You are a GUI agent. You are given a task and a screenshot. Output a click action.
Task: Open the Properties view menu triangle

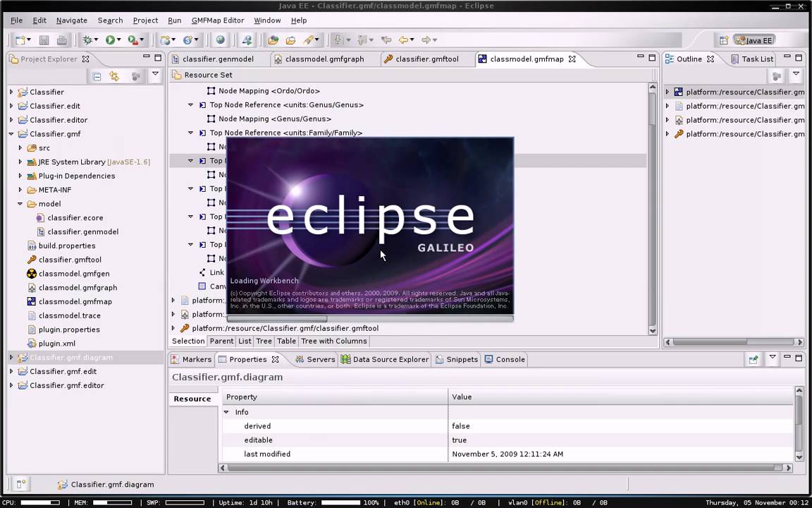click(x=773, y=358)
